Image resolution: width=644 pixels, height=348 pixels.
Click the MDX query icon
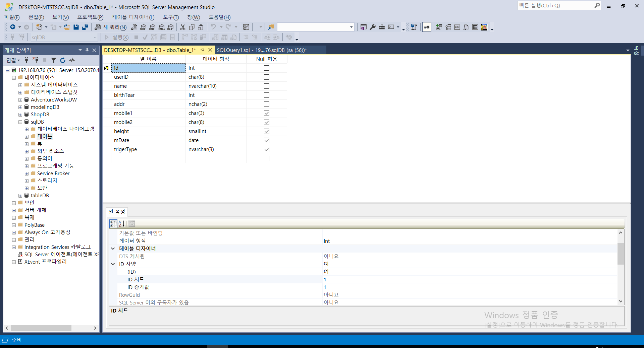pos(143,27)
